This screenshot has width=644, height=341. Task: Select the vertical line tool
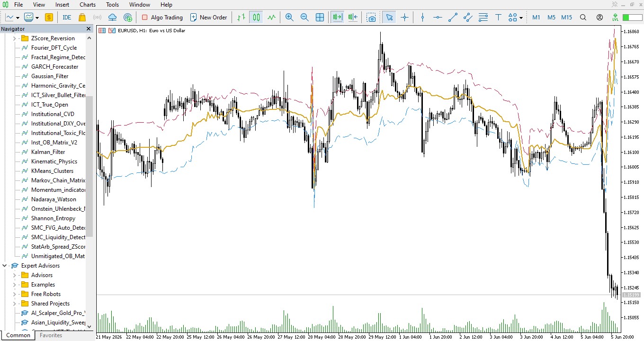(422, 18)
